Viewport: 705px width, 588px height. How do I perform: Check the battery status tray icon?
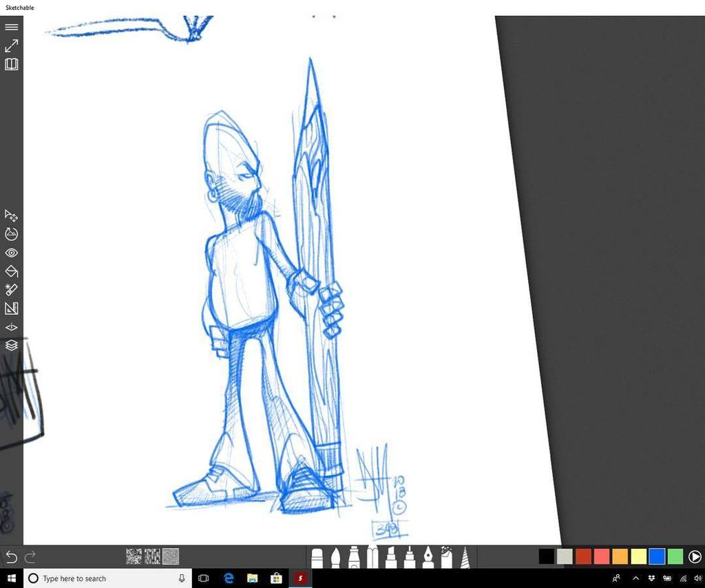coord(668,578)
